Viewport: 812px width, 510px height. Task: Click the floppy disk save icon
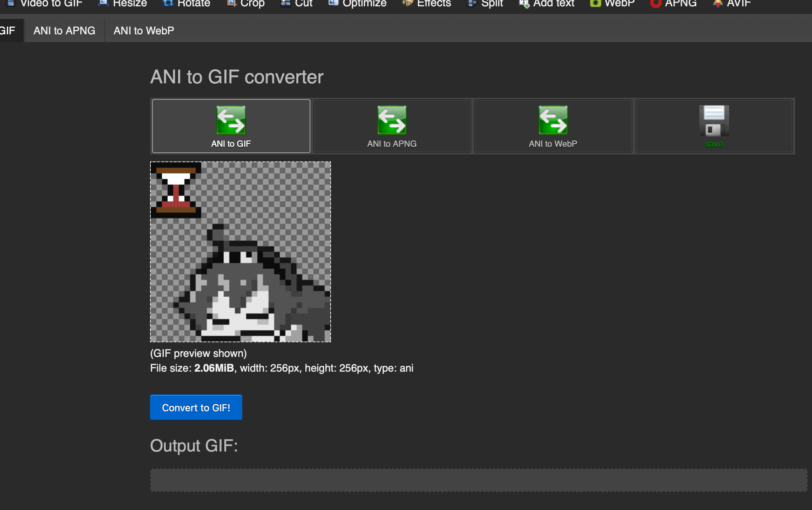[714, 121]
